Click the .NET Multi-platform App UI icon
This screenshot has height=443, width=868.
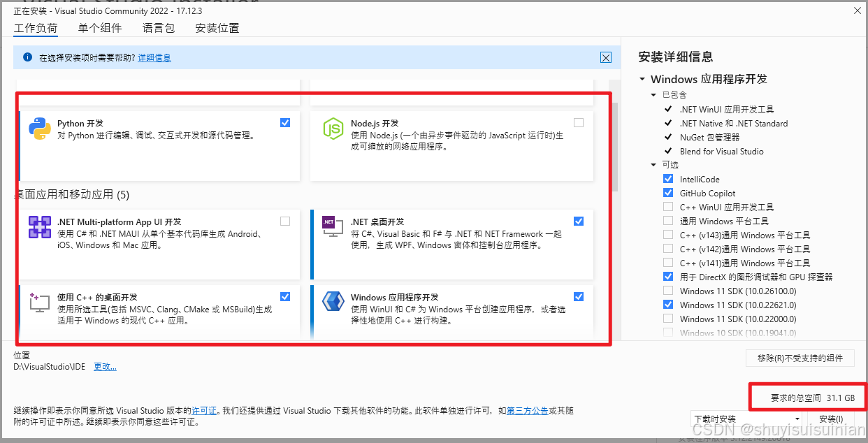click(x=40, y=227)
